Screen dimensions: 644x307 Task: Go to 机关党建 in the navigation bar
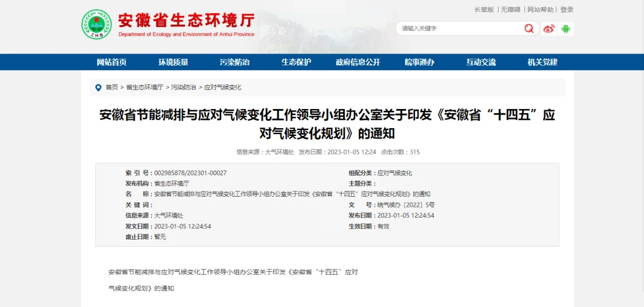coord(543,62)
